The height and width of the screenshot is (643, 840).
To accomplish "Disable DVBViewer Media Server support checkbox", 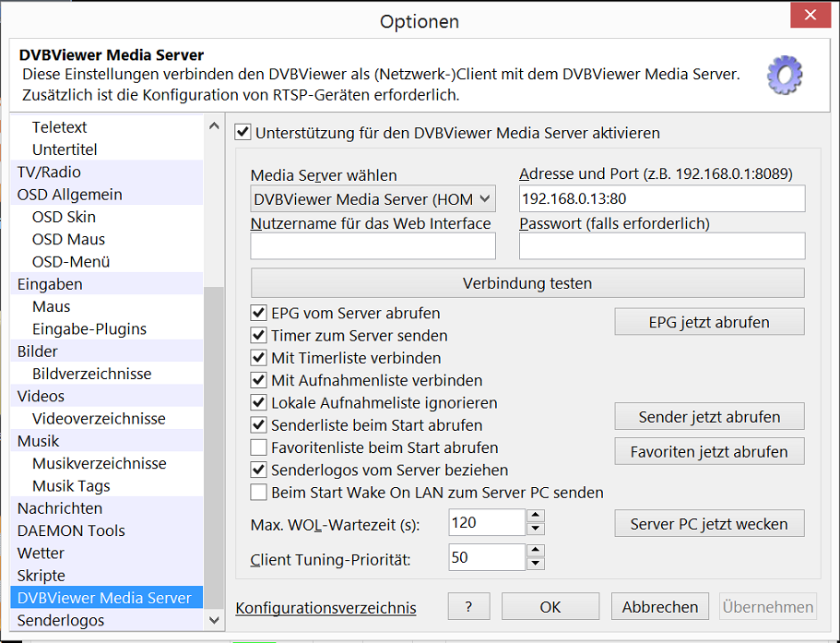I will pos(243,133).
